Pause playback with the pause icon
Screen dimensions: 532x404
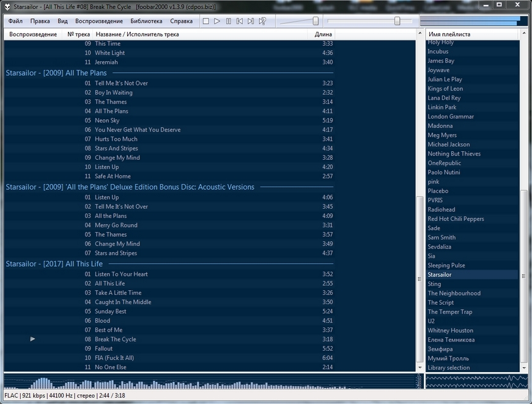[x=228, y=21]
